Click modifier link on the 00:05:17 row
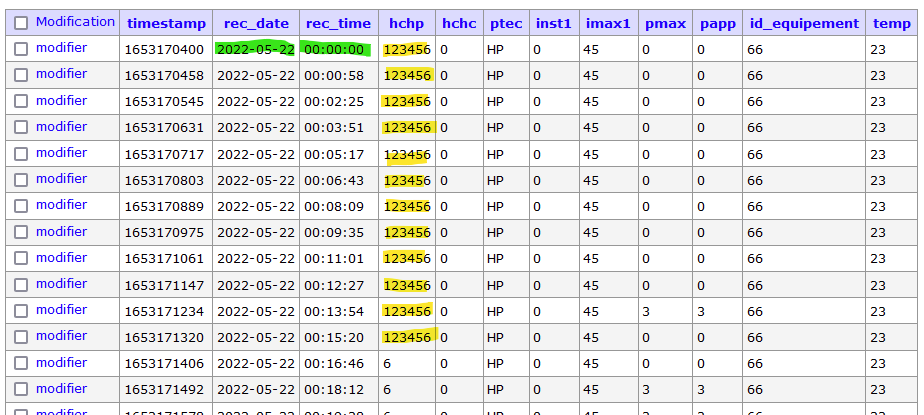This screenshot has height=415, width=924. click(x=61, y=153)
